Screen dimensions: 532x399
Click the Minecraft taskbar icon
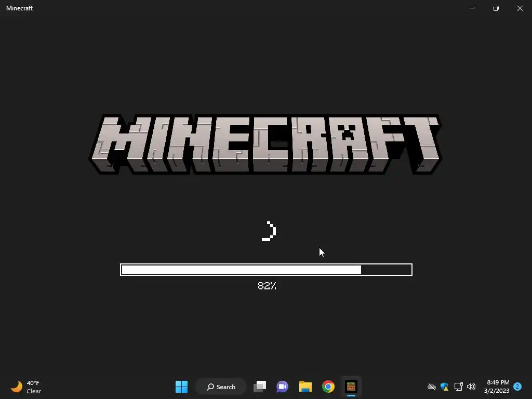351,387
